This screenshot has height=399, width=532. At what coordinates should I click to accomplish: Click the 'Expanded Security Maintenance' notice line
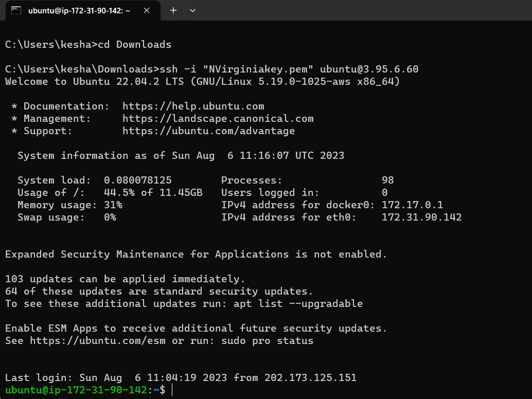(196, 254)
